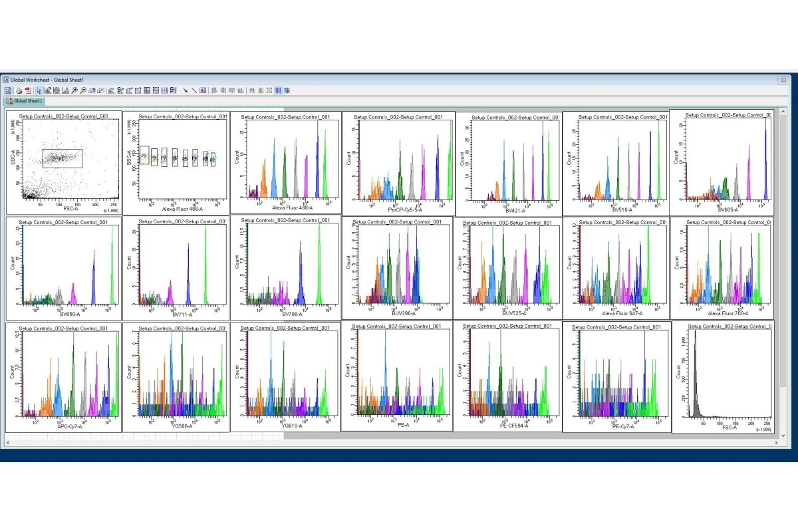
Task: Select the histogram plot tool
Action: tap(65, 90)
